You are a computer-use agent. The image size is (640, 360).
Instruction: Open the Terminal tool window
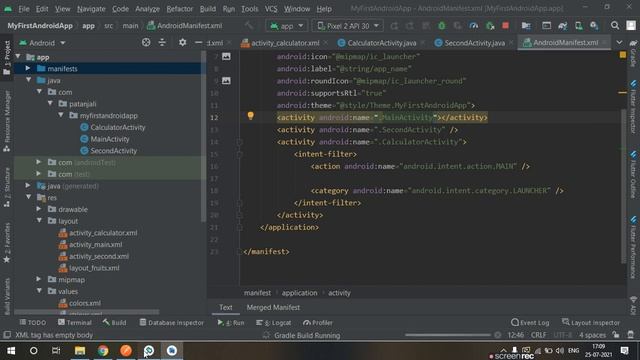pyautogui.click(x=75, y=322)
